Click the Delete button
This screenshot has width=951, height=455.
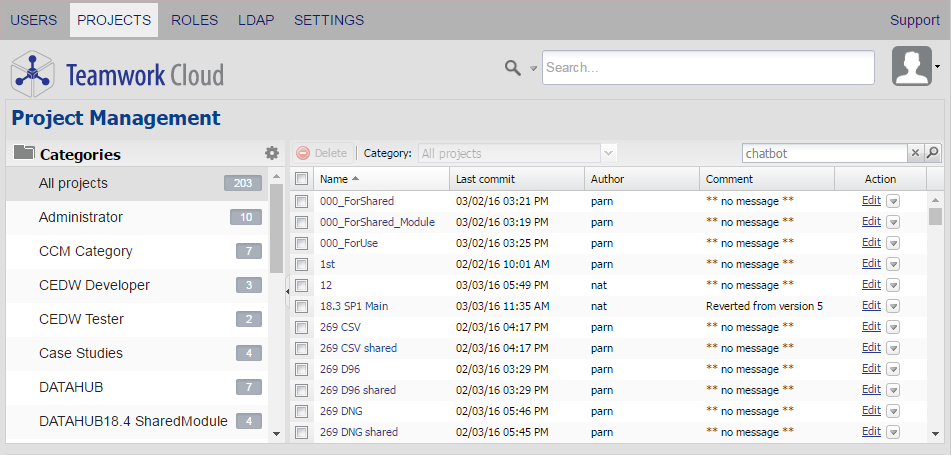point(323,153)
